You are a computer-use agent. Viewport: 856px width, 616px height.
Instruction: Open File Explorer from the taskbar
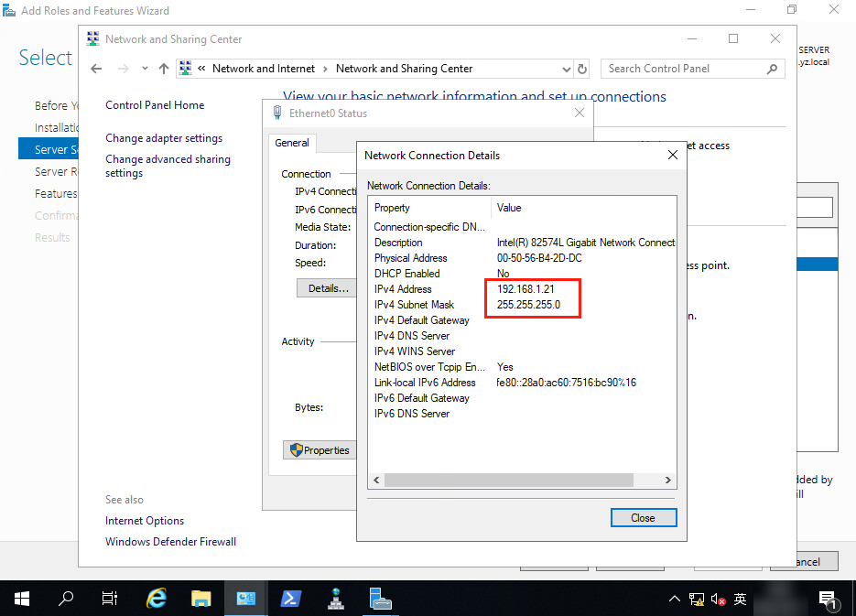click(201, 599)
